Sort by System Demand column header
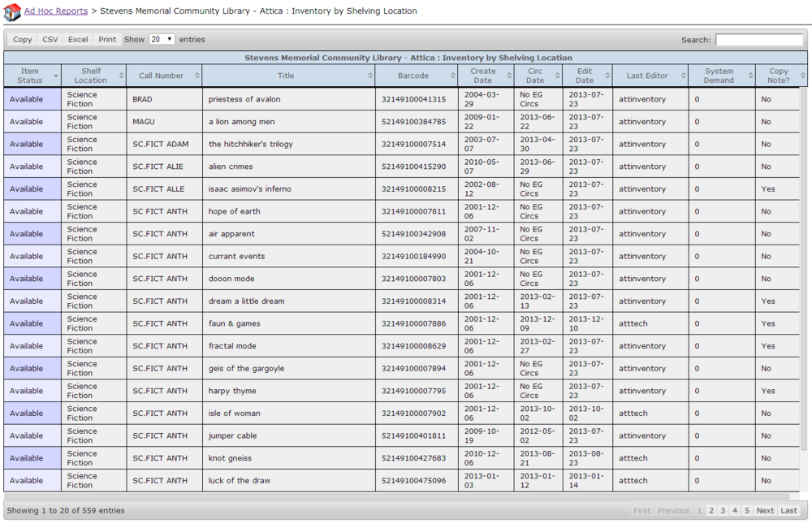 coord(722,76)
